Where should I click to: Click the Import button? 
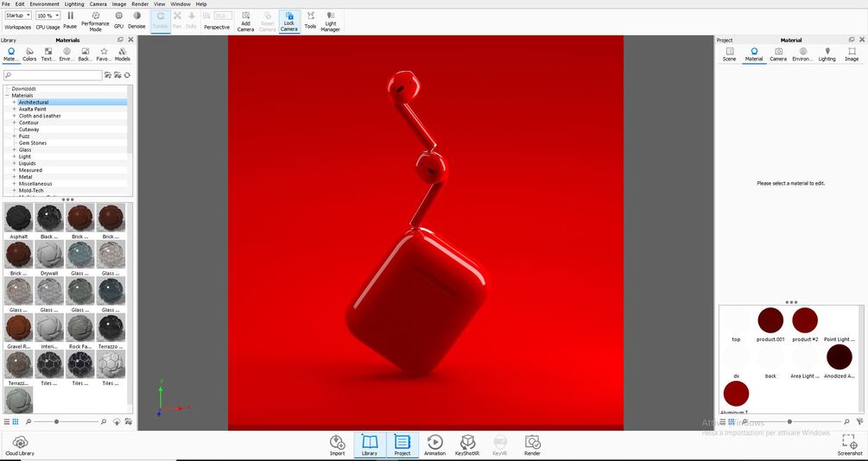click(x=337, y=445)
